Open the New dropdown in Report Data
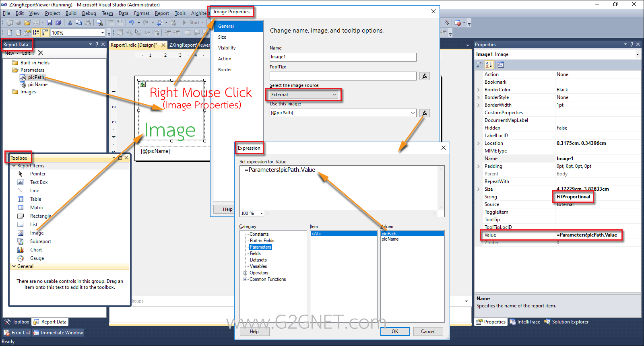 (x=11, y=53)
